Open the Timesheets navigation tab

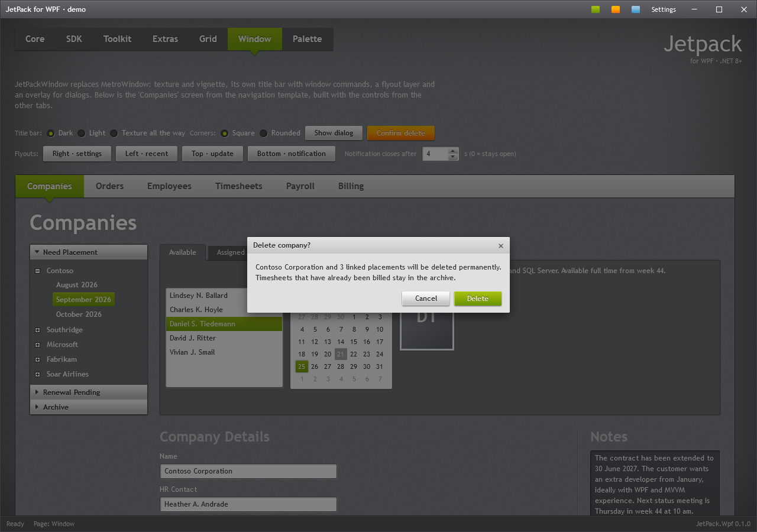coord(239,186)
